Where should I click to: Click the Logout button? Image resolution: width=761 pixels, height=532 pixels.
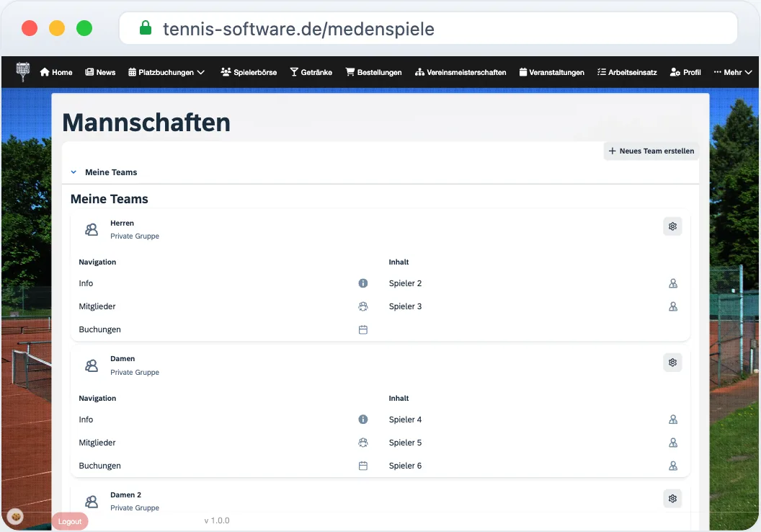pyautogui.click(x=70, y=521)
